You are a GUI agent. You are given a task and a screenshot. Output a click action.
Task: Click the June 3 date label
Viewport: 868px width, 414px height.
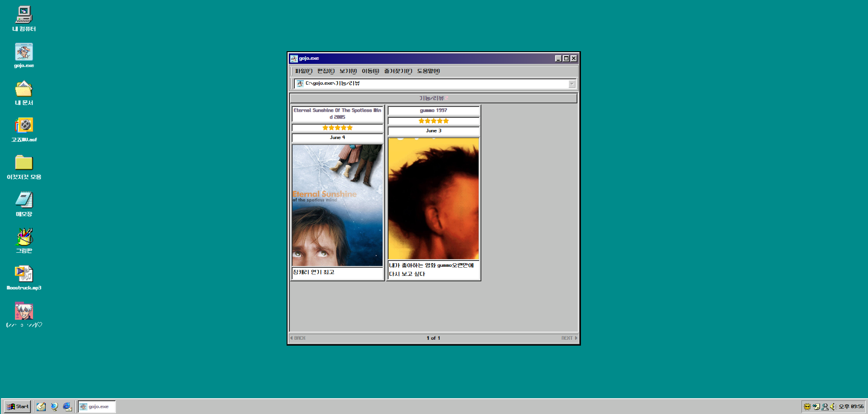pyautogui.click(x=433, y=130)
